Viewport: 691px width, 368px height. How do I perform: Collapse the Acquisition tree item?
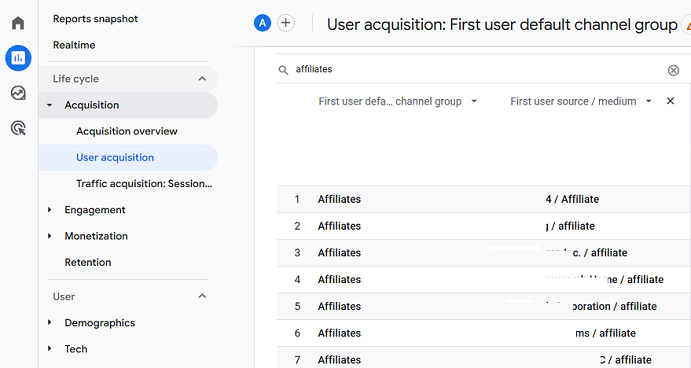coord(49,105)
